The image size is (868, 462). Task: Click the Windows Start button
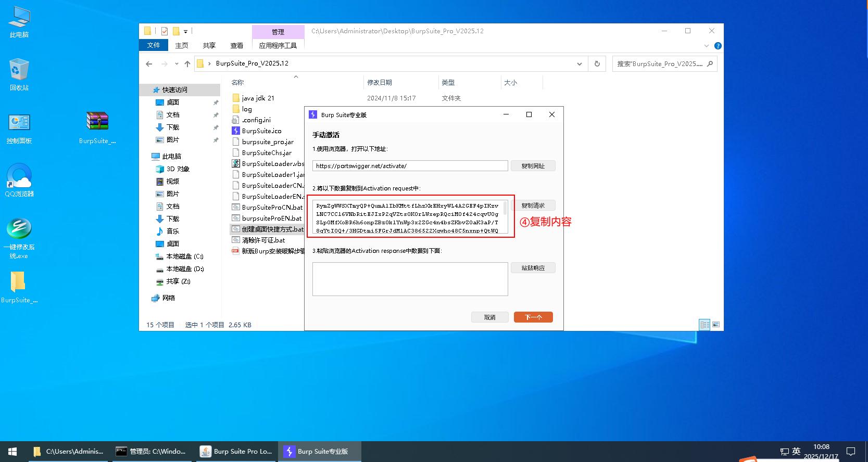[x=12, y=452]
